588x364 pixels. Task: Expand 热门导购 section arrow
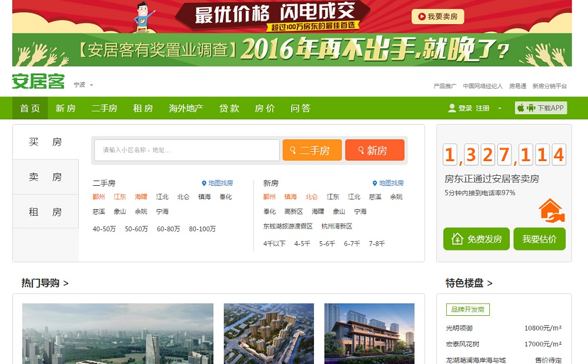point(66,283)
